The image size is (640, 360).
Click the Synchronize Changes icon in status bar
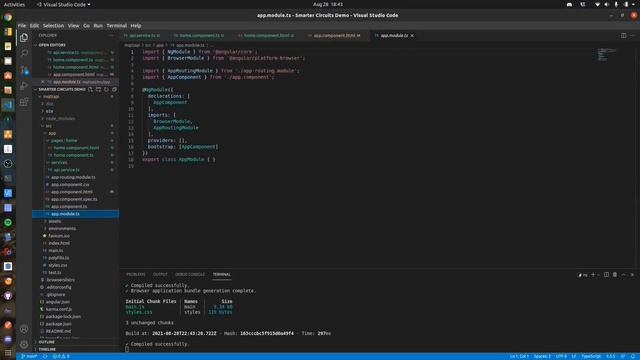point(45,356)
